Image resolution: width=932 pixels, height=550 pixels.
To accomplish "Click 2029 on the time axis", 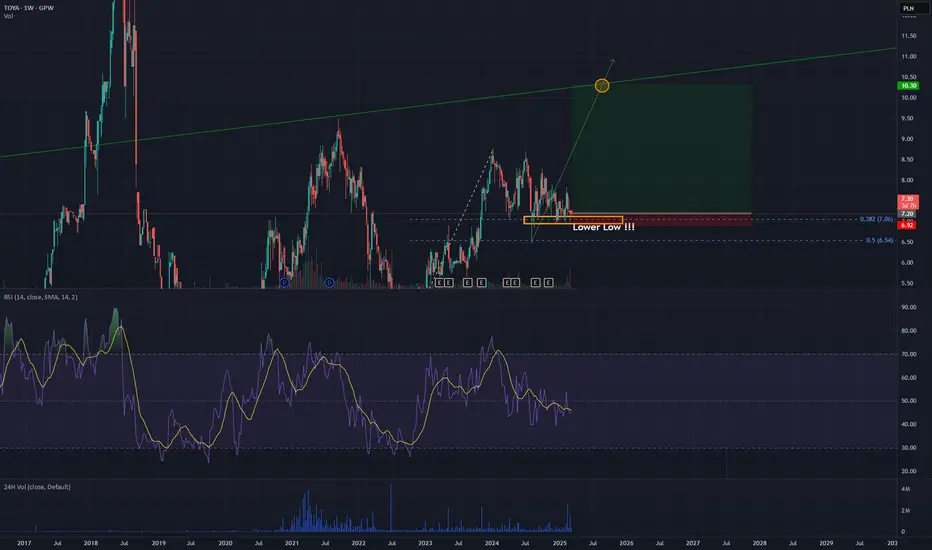I will click(x=826, y=543).
